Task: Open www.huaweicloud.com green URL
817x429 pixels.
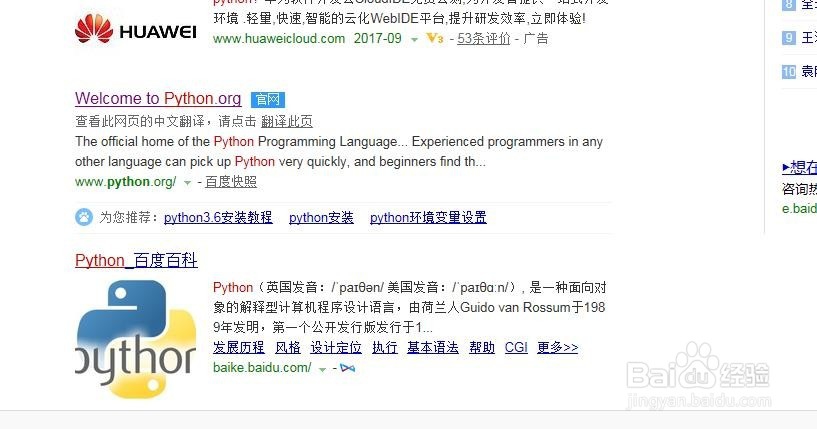Action: click(x=279, y=39)
